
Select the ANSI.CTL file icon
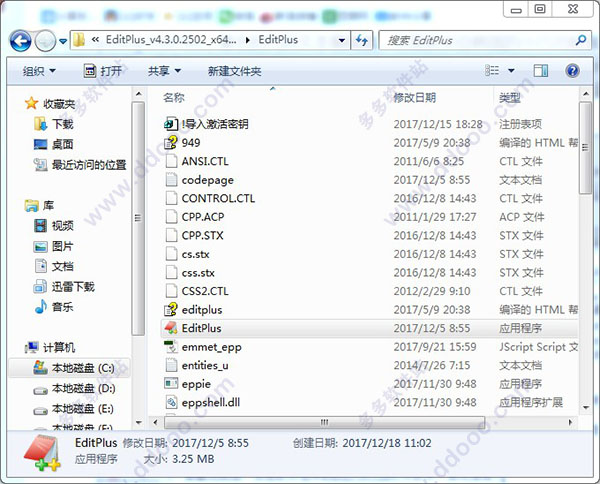pyautogui.click(x=171, y=161)
